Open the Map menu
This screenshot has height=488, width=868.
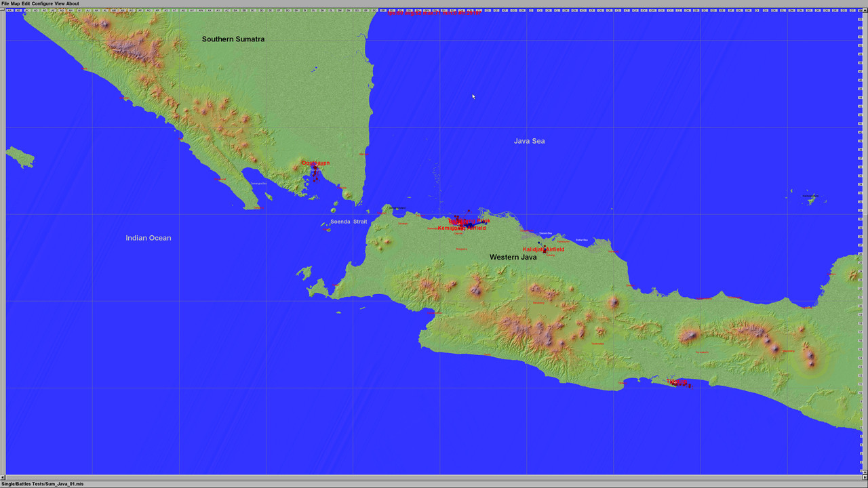(14, 3)
